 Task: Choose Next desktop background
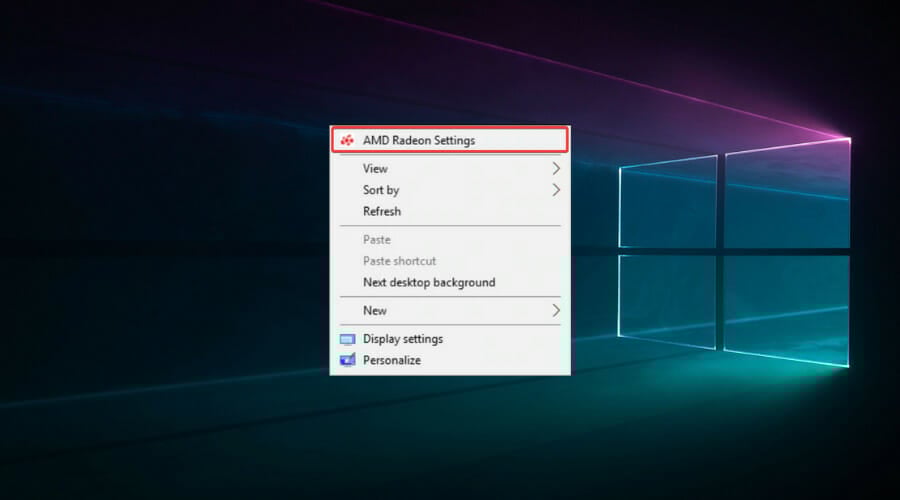coord(450,282)
